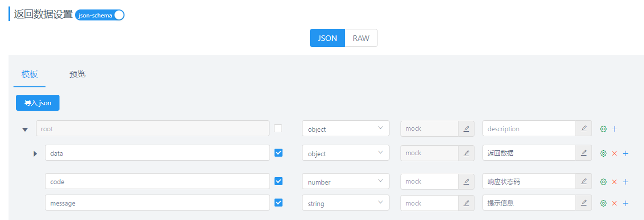Uncheck required checkbox for message field
644x220 pixels.
pyautogui.click(x=278, y=202)
